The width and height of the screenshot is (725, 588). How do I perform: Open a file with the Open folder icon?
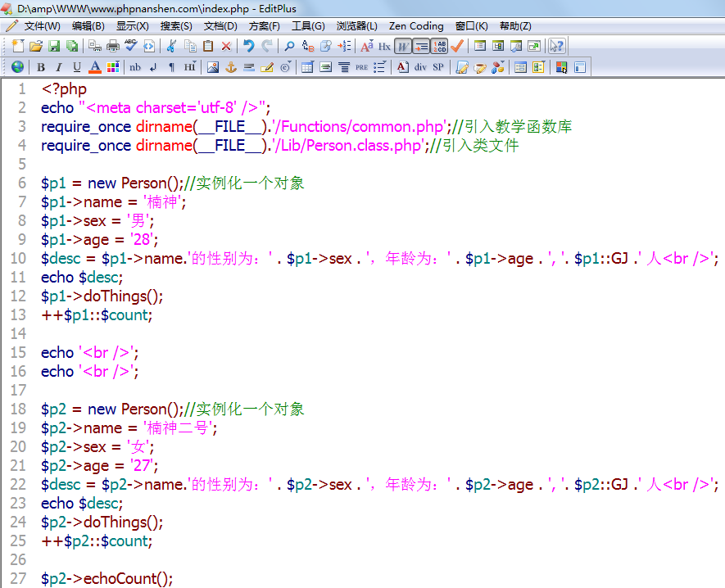(35, 46)
